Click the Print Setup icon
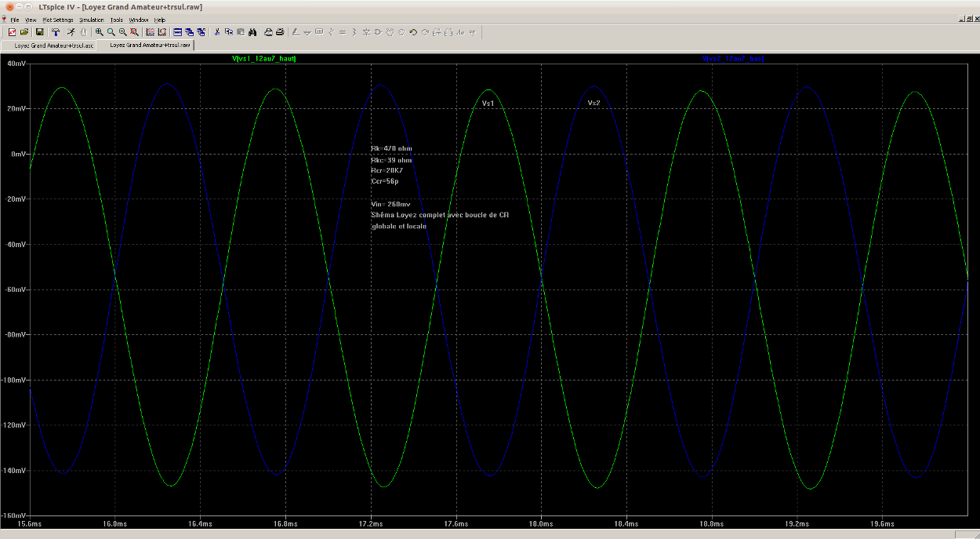Image resolution: width=980 pixels, height=539 pixels. [268, 32]
